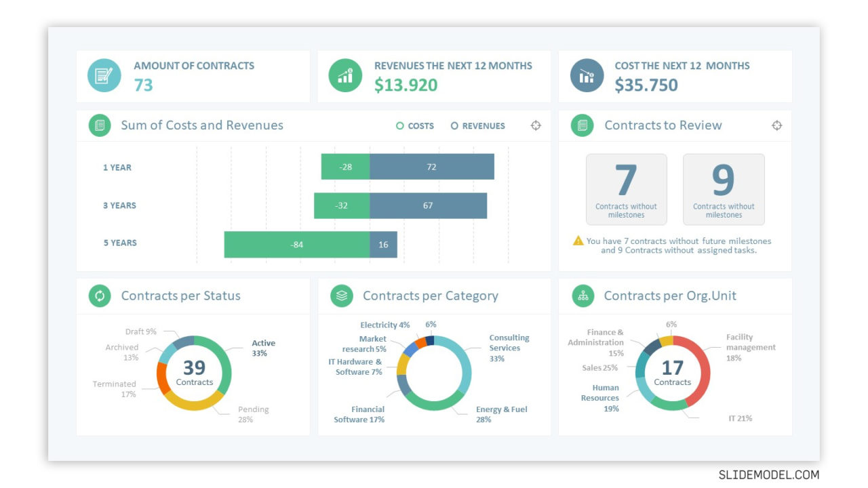Click the yellow warning triangle icon
Screen dimensions: 868x488
[578, 241]
